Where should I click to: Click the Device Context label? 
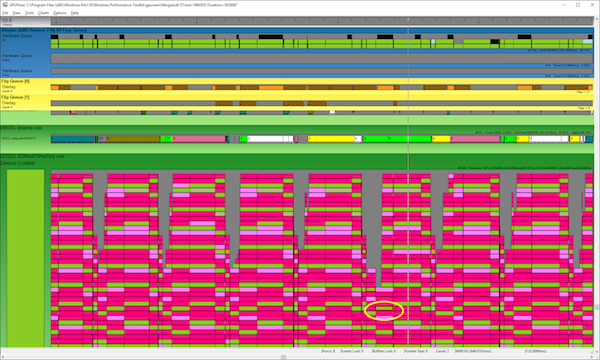tap(18, 163)
